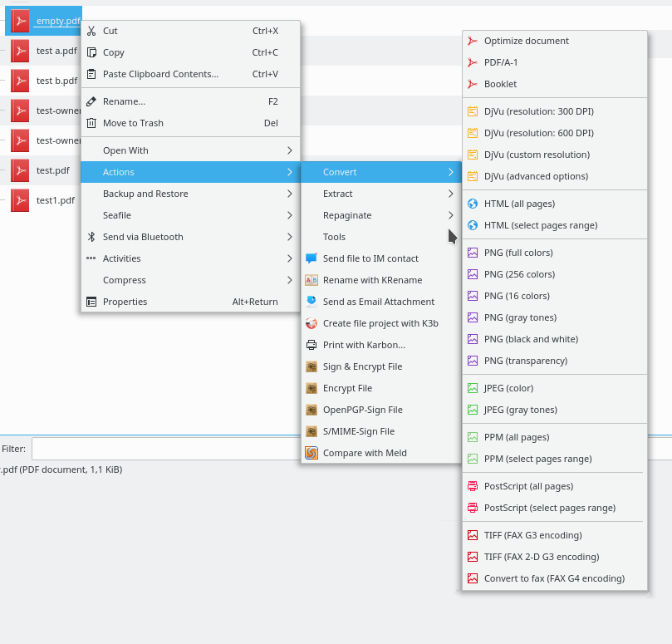Choose PPM (all pages) option
Image resolution: width=672 pixels, height=644 pixels.
[x=555, y=437]
